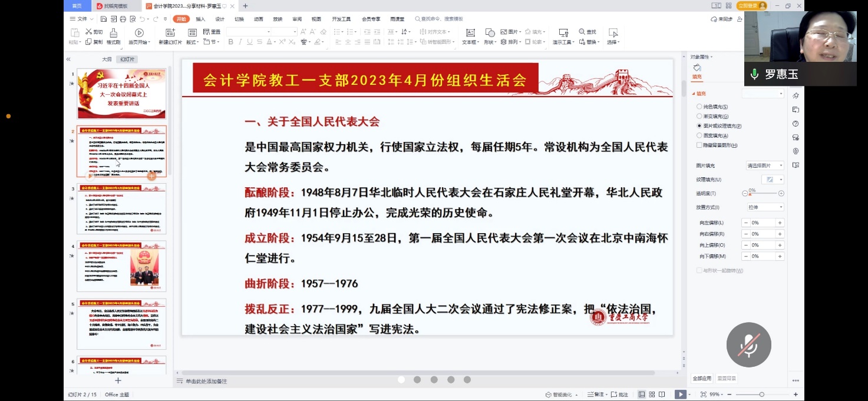Click the 全部应用 Apply to All button
Image resolution: width=868 pixels, height=401 pixels.
coord(702,378)
